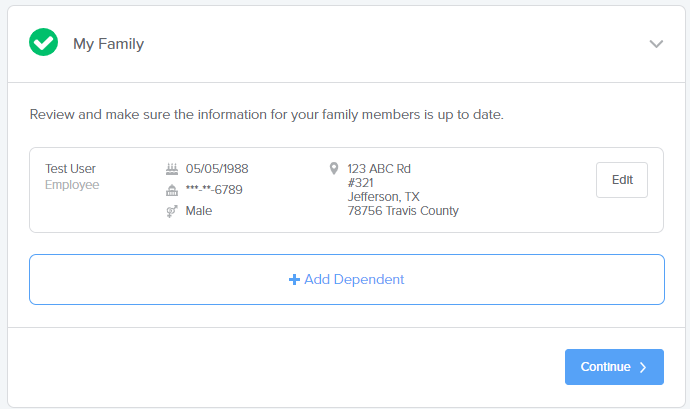Viewport: 690px width, 409px height.
Task: Collapse the My Family section chevron
Action: pyautogui.click(x=656, y=44)
